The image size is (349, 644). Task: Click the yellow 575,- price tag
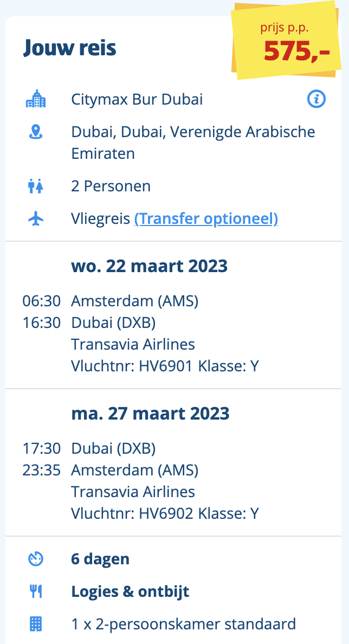pyautogui.click(x=287, y=41)
